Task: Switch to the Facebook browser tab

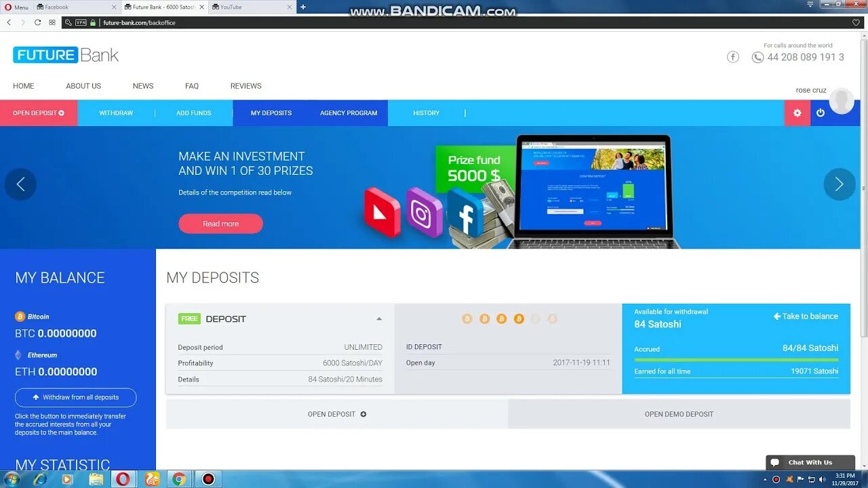Action: (77, 7)
